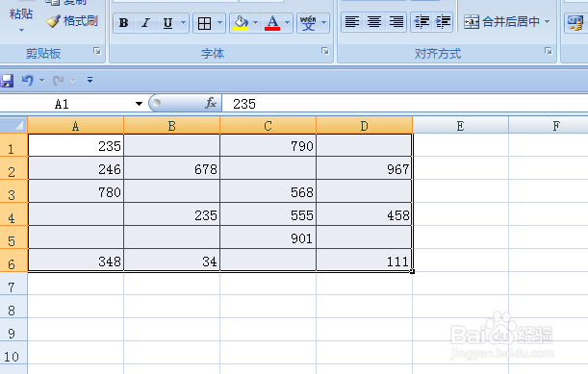
Task: Align text left
Action: click(x=352, y=22)
